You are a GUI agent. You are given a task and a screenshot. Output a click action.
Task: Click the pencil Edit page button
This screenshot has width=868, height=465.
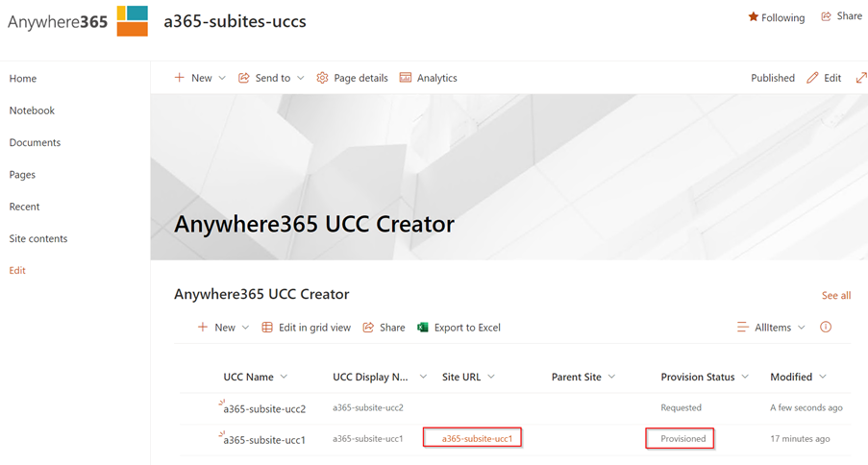pos(824,78)
